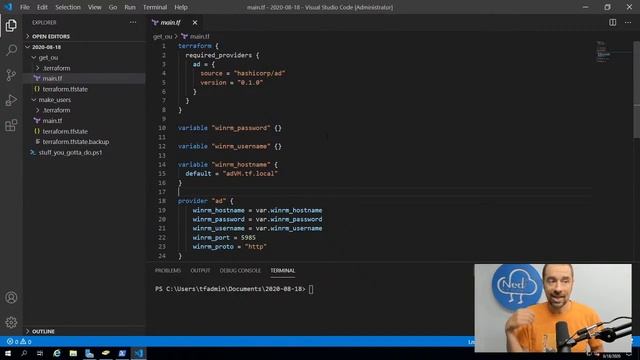Click errors and warnings count in status bar

pos(19,341)
